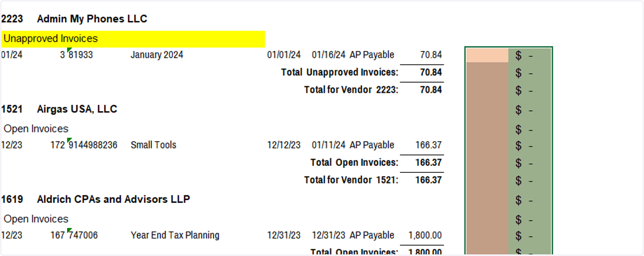The image size is (644, 256).
Task: Click due date 01/16/24
Action: pyautogui.click(x=328, y=55)
